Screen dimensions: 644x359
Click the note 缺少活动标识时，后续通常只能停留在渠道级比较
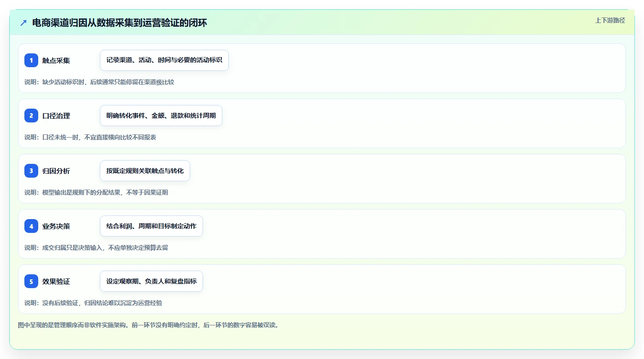click(x=108, y=82)
